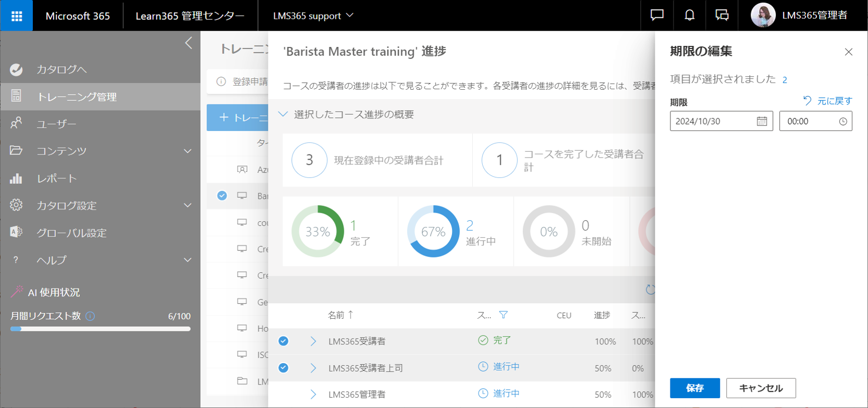868x408 pixels.
Task: Click the グローバル設定 icon
Action: 16,232
